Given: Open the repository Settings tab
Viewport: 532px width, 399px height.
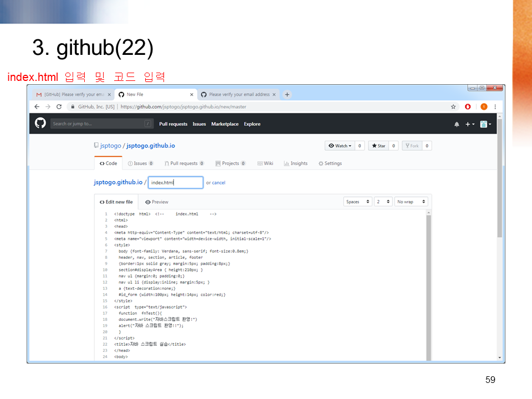Looking at the screenshot, I should [x=330, y=163].
